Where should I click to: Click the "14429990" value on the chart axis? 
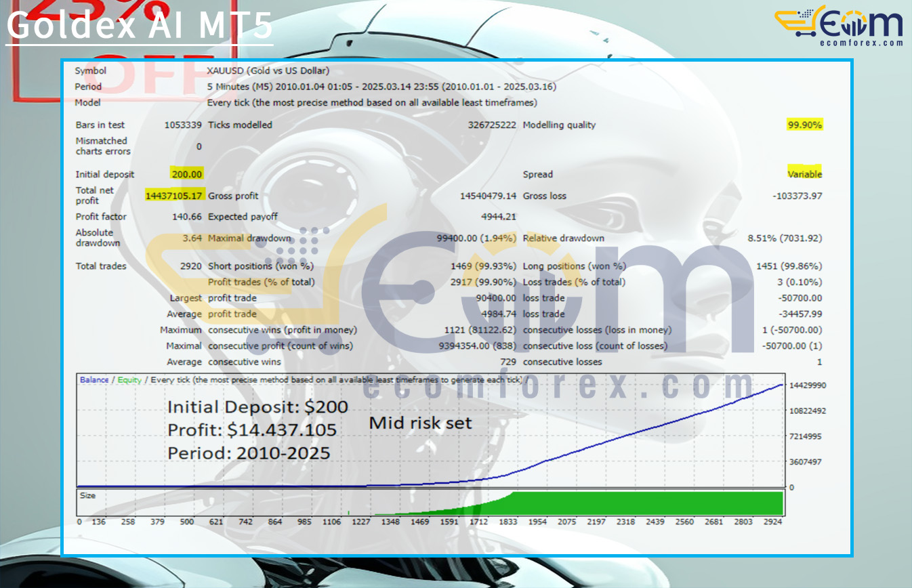pos(806,385)
